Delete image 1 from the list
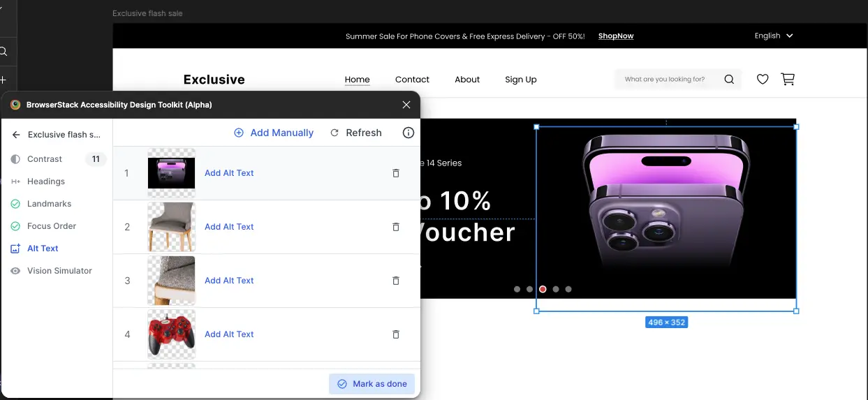The height and width of the screenshot is (400, 868). (x=396, y=173)
